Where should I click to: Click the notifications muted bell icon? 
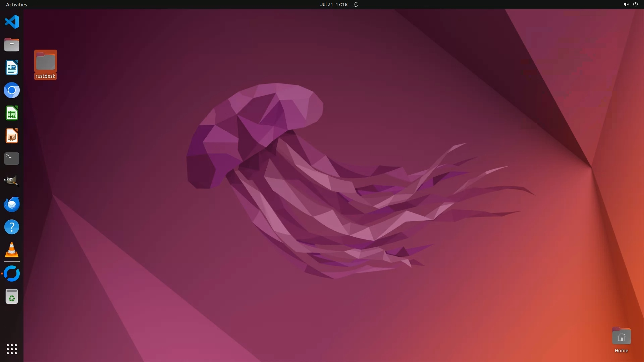pyautogui.click(x=356, y=4)
